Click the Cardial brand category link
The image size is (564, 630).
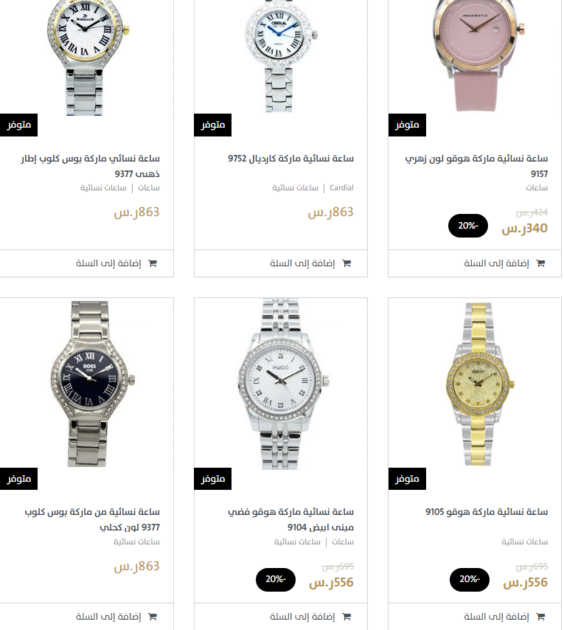pos(341,188)
